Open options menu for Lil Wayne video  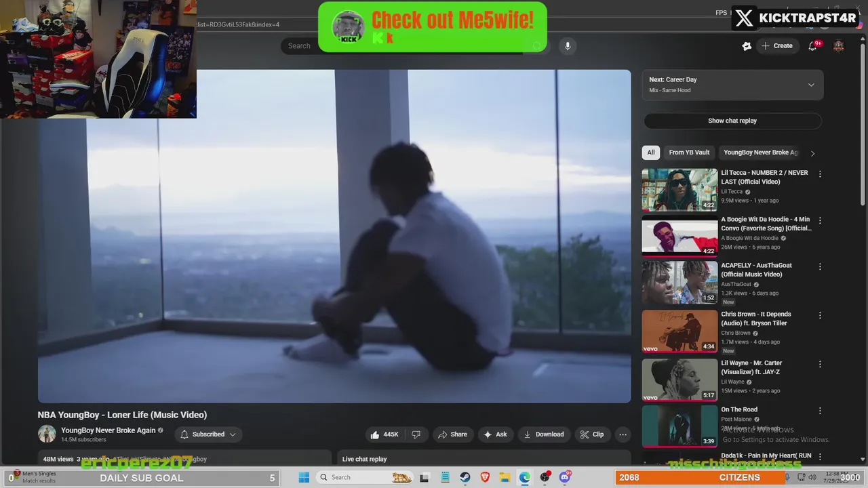(820, 364)
